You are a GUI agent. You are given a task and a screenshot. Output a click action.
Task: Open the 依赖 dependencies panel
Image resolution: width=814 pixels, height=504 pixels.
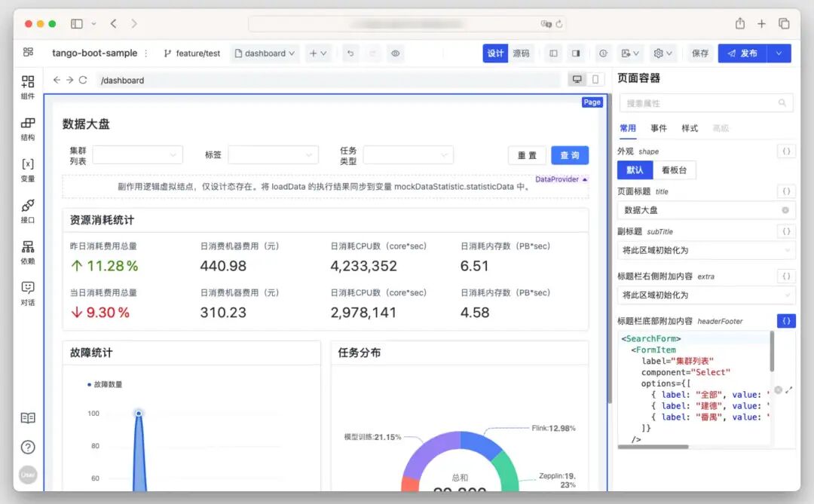[28, 252]
